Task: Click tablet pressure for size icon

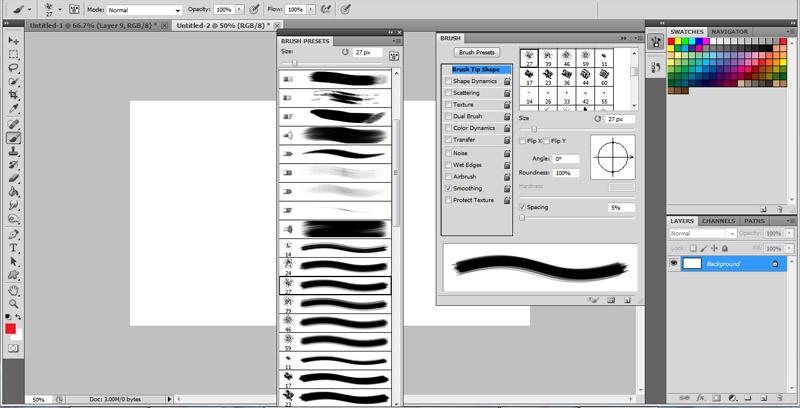Action: coord(345,9)
